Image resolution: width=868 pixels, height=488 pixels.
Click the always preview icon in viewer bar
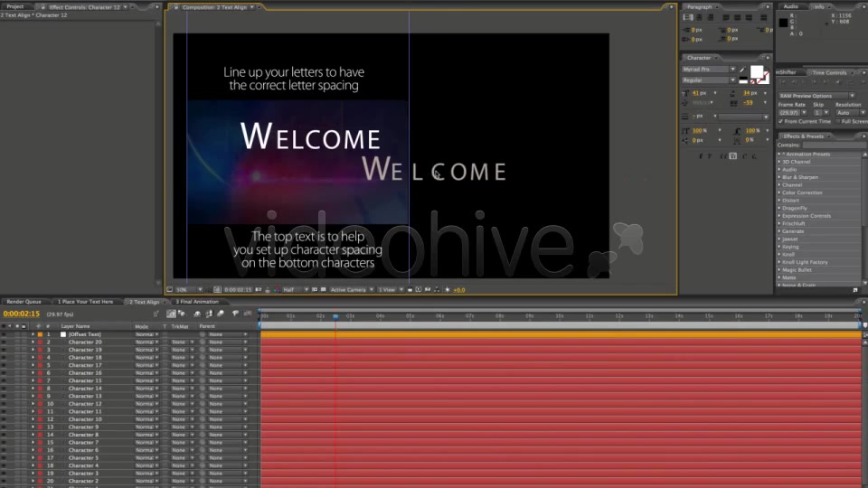[x=169, y=290]
